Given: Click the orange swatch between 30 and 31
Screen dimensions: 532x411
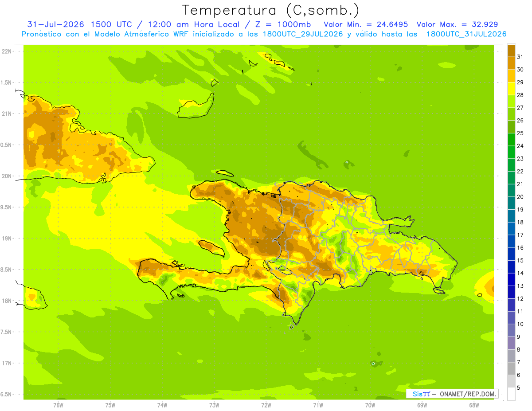Looking at the screenshot, I should [511, 63].
